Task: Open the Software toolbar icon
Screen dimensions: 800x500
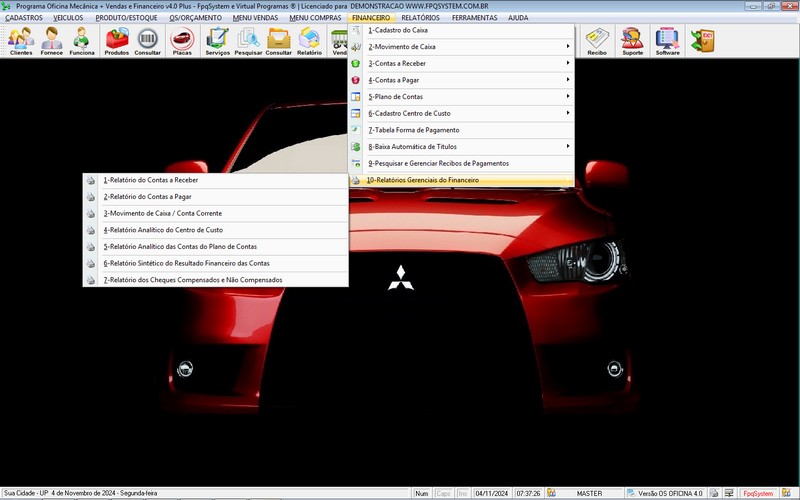Action: pyautogui.click(x=667, y=41)
